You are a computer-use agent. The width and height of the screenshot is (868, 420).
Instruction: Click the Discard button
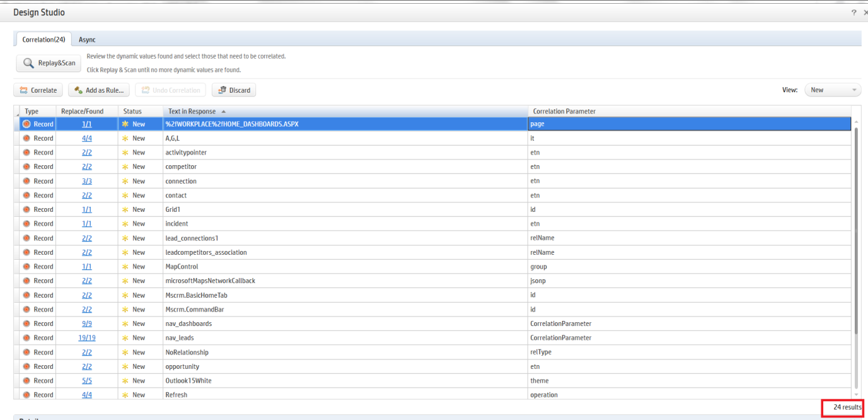tap(234, 90)
